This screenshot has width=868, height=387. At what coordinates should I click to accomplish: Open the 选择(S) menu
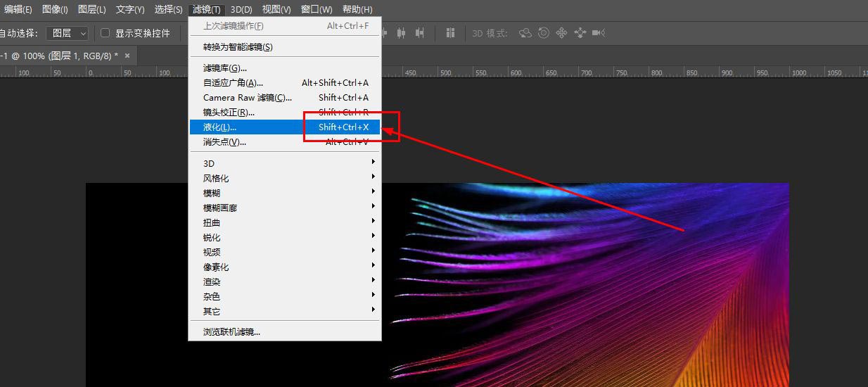pos(169,9)
